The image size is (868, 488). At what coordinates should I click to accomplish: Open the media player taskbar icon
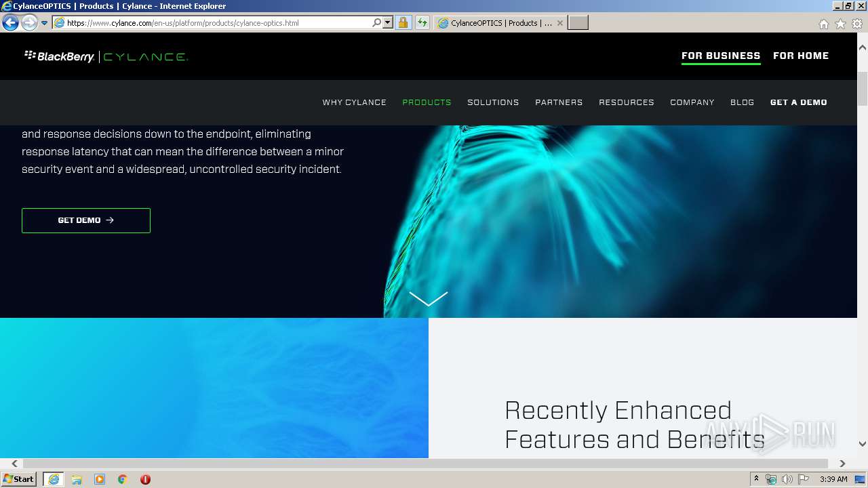[100, 479]
